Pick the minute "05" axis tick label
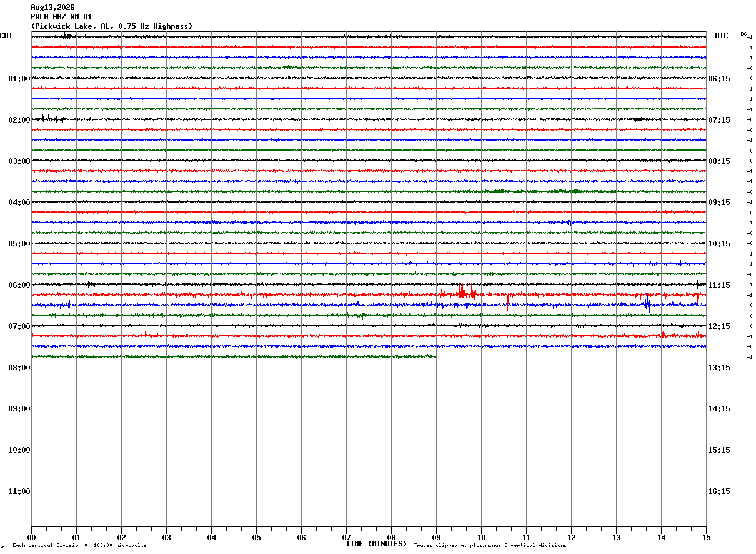This screenshot has height=554, width=756. [x=256, y=538]
